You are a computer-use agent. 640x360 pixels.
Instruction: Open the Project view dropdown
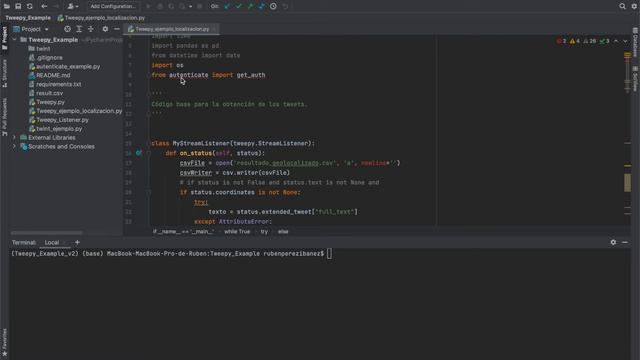31,29
